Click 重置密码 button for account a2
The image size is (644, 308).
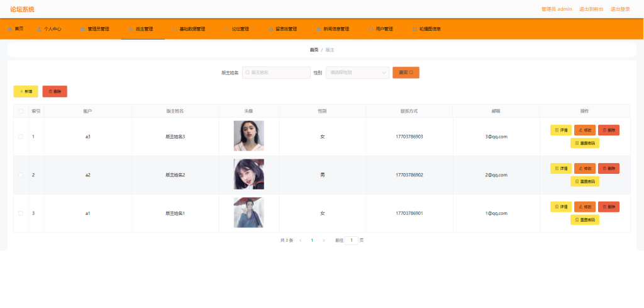pyautogui.click(x=584, y=181)
